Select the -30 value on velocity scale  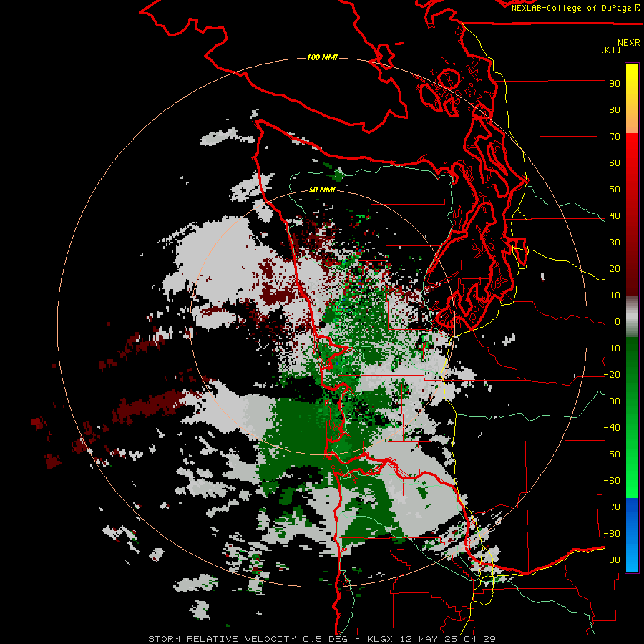[x=612, y=401]
